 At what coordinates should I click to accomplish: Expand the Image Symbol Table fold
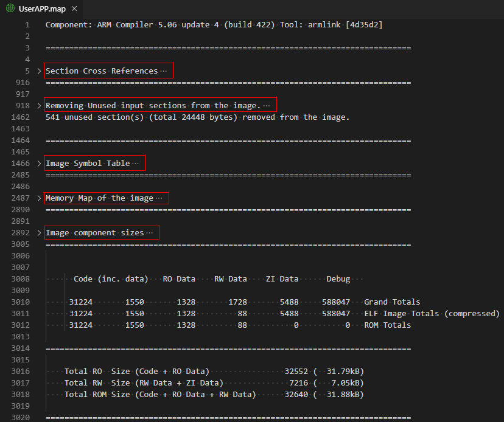(39, 164)
